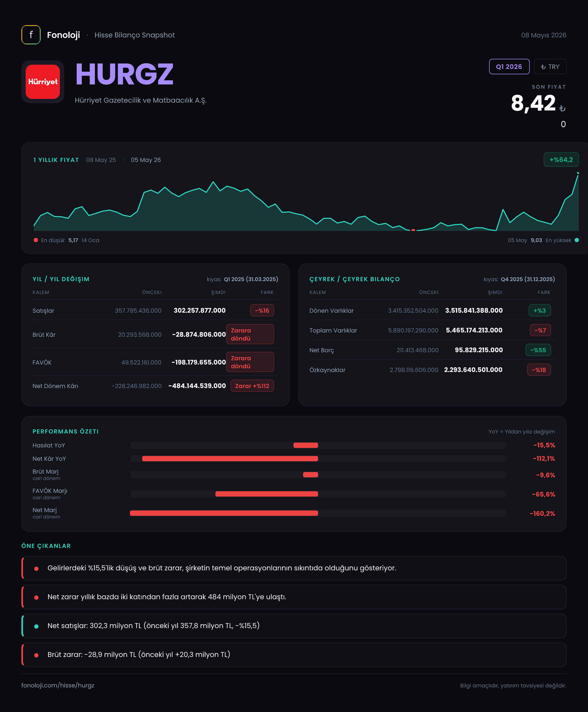
Task: Click the '1 YILLIK FİYAT' chart title
Action: point(56,160)
